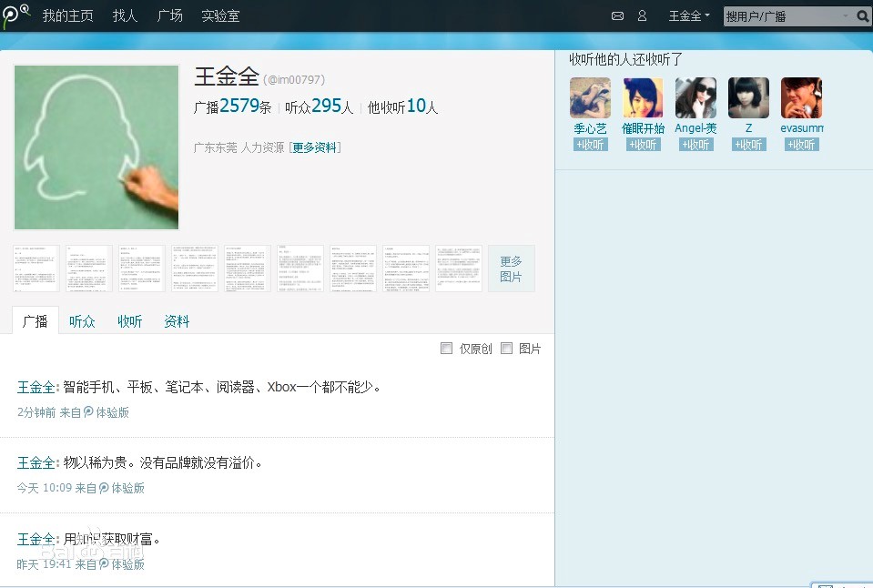Switch to the 听众 tab

82,321
